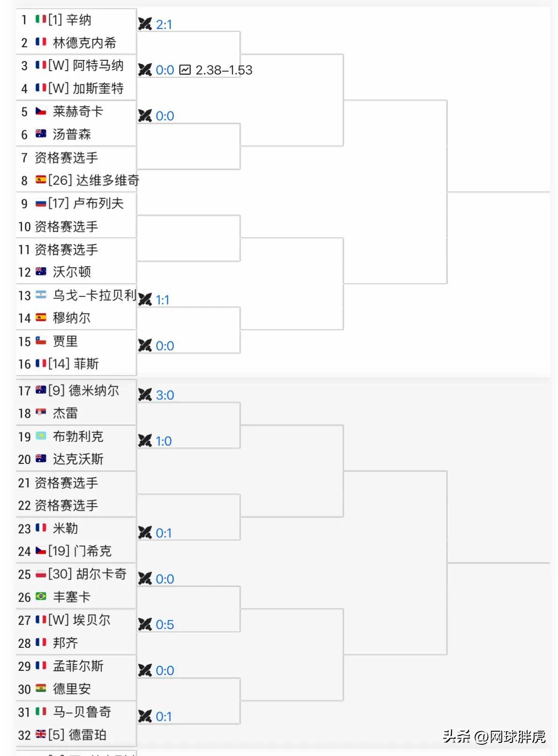The height and width of the screenshot is (756, 558).
Task: Click the crossed-rackets icon next to 德米纳尔's match
Action: 145,395
